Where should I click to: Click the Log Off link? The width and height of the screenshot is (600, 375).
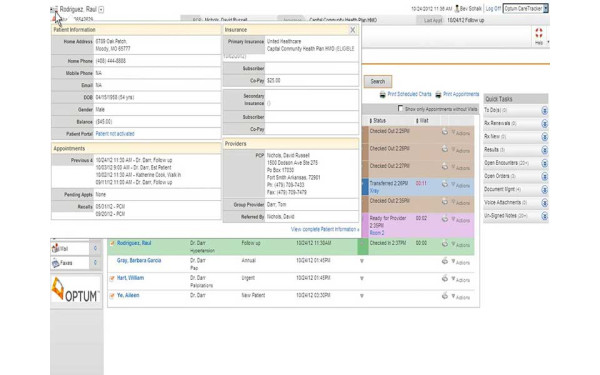pos(493,8)
